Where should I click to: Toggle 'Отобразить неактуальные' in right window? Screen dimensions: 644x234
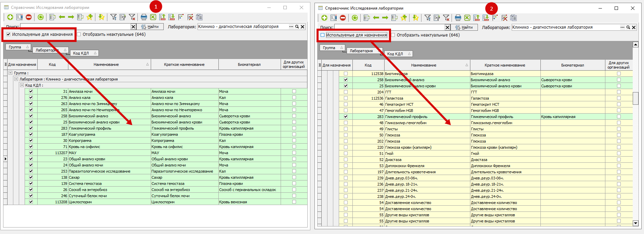click(393, 35)
